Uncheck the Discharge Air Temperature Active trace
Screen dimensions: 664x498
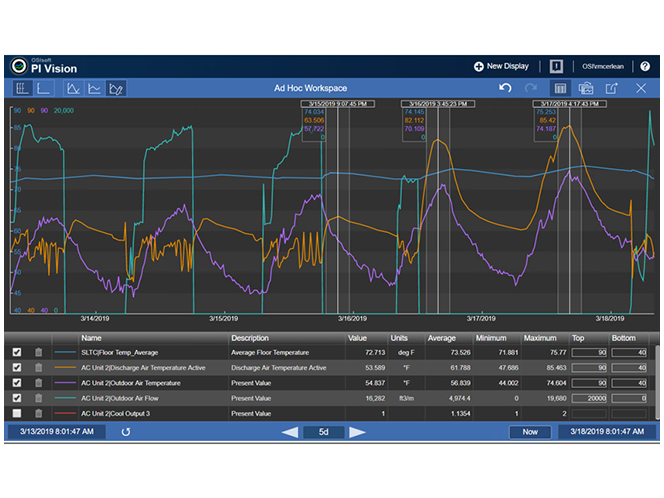17,368
